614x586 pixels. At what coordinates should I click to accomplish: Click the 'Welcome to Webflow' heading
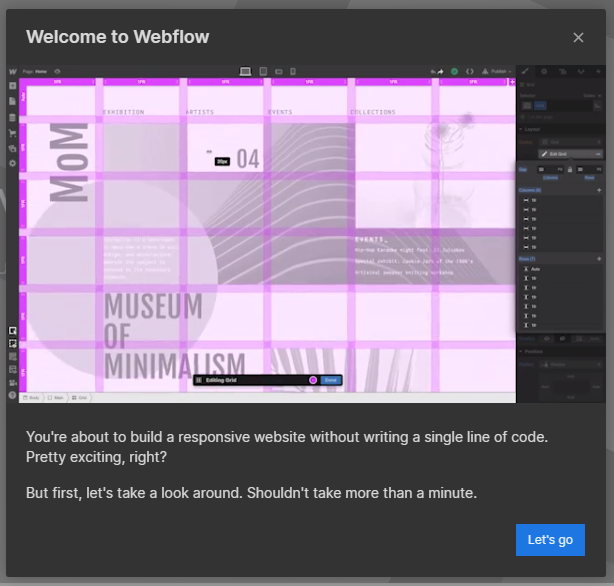[x=117, y=37]
